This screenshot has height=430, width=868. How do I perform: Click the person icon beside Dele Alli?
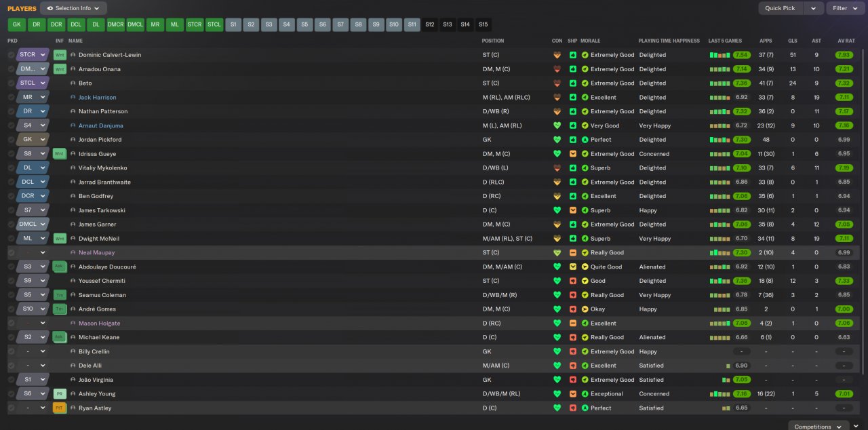click(73, 366)
